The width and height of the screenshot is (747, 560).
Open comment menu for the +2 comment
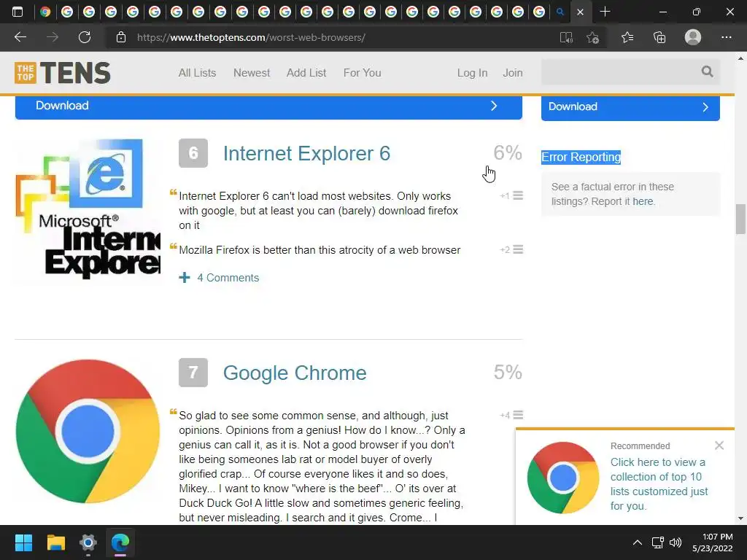point(518,249)
